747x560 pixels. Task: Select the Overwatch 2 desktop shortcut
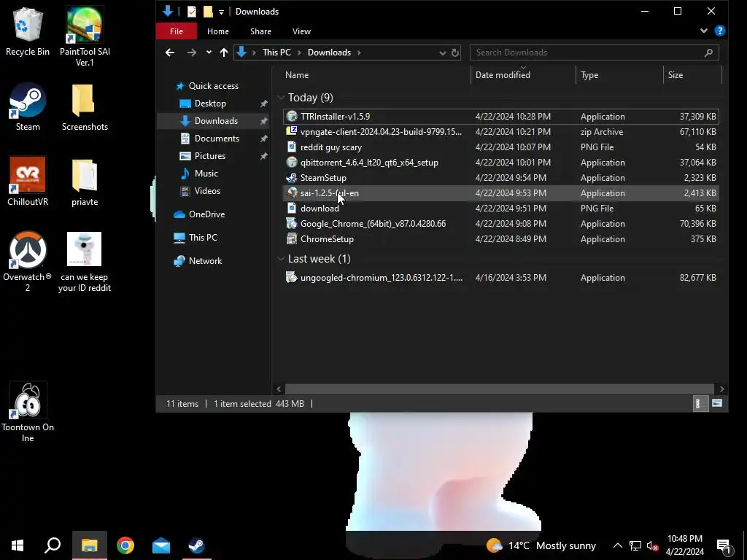coord(28,262)
